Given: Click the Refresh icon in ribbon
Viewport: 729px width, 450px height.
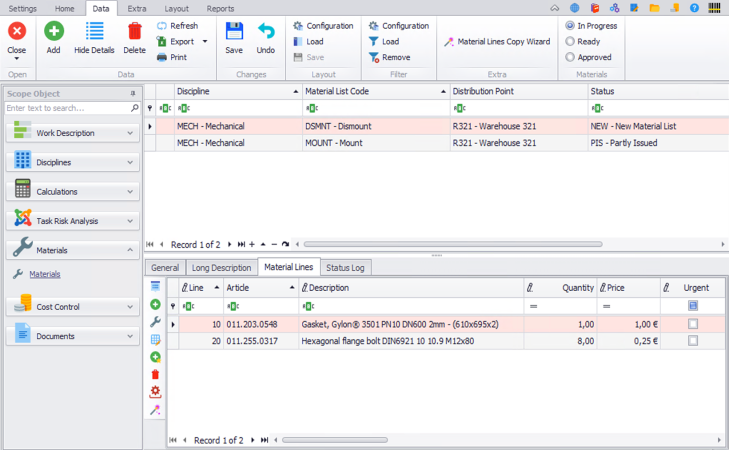Looking at the screenshot, I should pos(163,25).
